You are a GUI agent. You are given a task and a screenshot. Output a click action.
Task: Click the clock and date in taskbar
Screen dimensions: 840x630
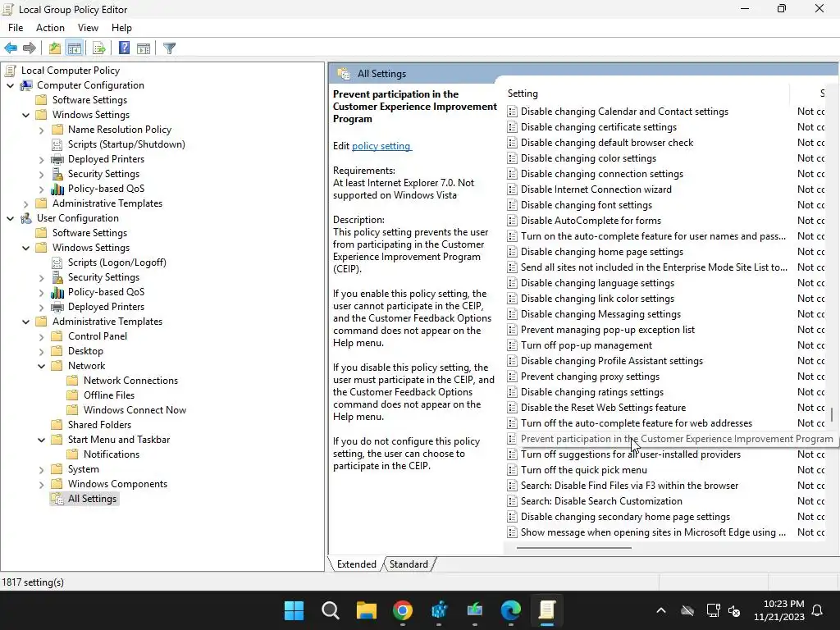[x=779, y=610]
